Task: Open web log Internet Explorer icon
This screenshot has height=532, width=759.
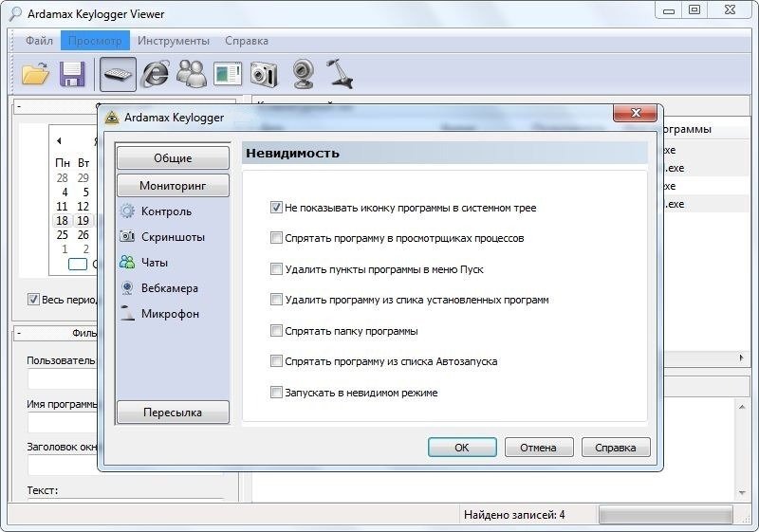Action: tap(155, 74)
